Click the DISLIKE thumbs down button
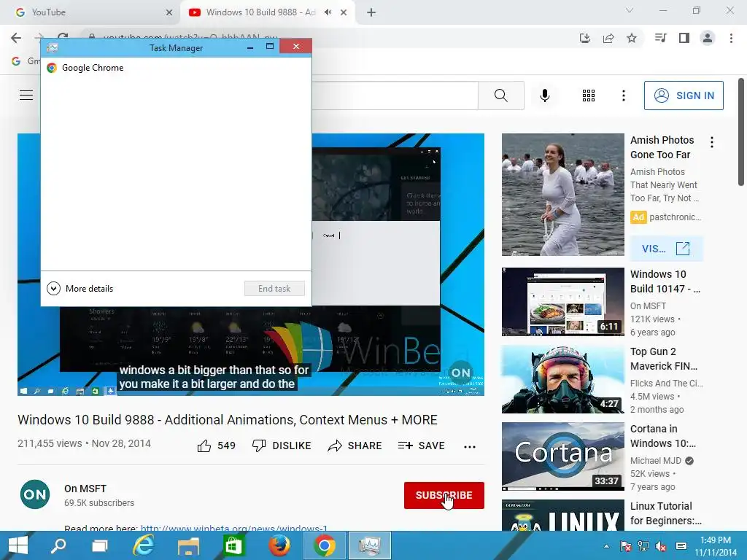The image size is (747, 560). coord(282,446)
